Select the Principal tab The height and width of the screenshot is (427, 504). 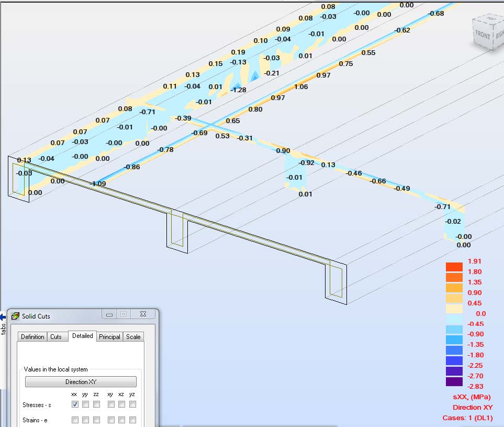pyautogui.click(x=109, y=337)
